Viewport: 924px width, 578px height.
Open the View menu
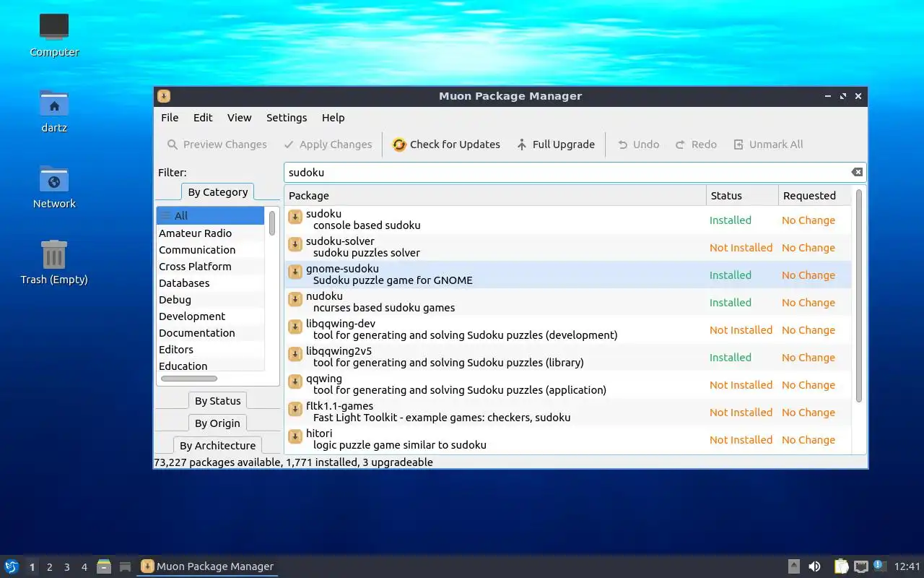239,118
